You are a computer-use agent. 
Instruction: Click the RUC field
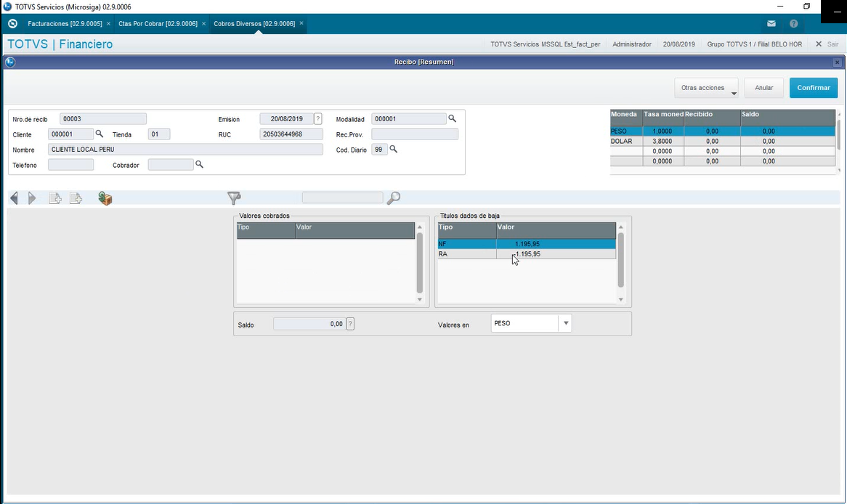coord(291,134)
